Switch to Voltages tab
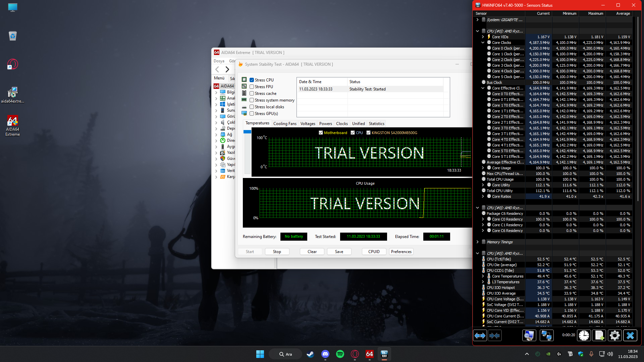 coord(308,124)
